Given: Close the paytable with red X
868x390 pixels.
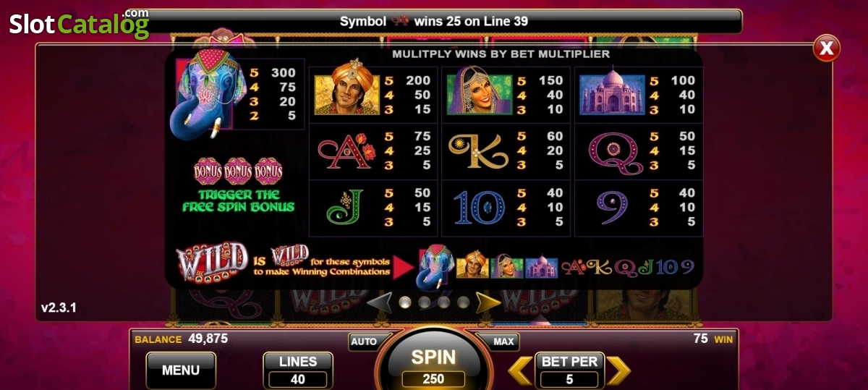Looking at the screenshot, I should [826, 48].
